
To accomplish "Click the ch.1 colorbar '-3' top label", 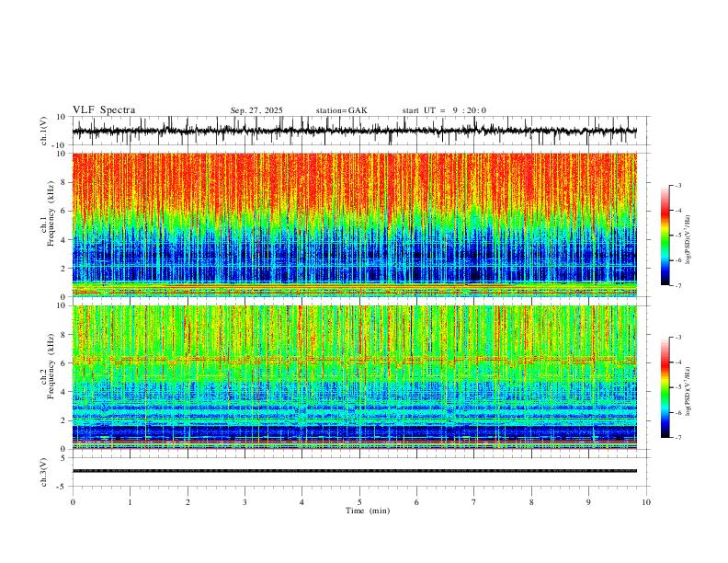I will tap(677, 185).
